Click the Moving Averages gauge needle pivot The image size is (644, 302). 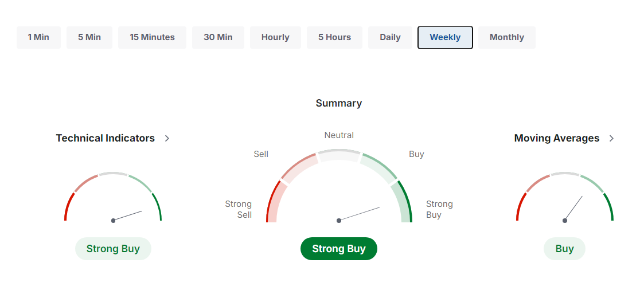[x=565, y=221]
